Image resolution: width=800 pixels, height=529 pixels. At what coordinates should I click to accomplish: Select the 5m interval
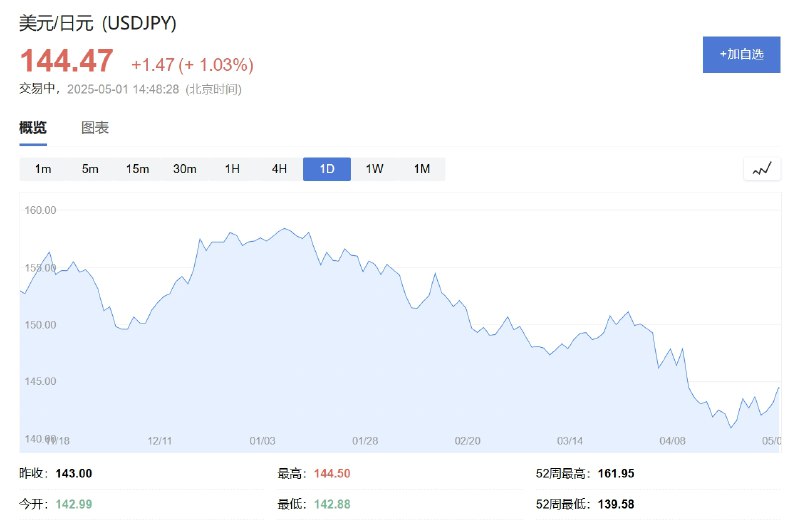click(x=90, y=169)
